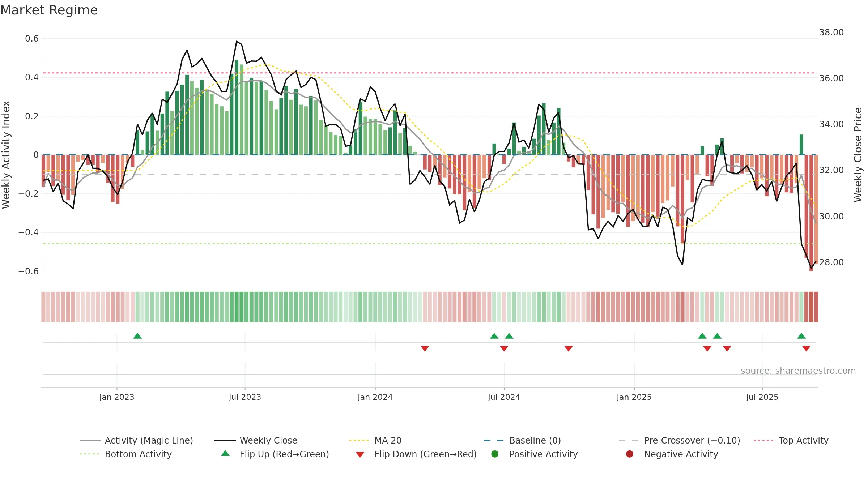Image resolution: width=868 pixels, height=488 pixels.
Task: Click the Weekly Activity Index axis title
Action: 6,155
